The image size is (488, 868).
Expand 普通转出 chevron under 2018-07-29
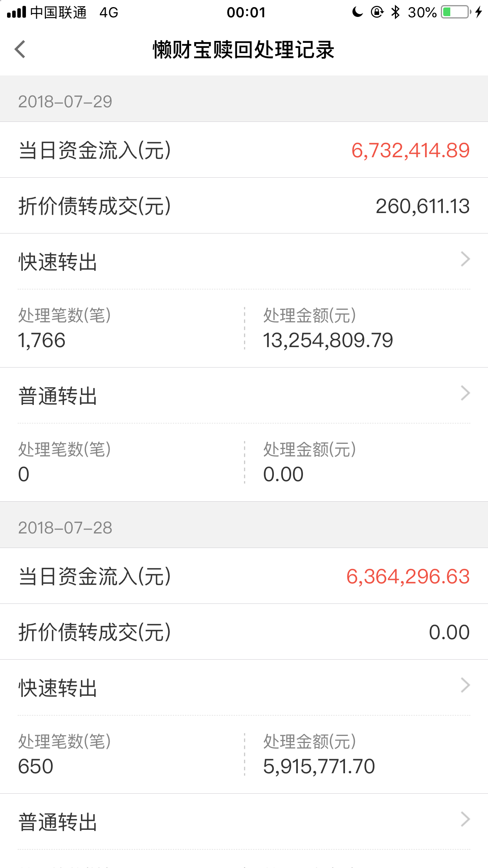click(465, 394)
